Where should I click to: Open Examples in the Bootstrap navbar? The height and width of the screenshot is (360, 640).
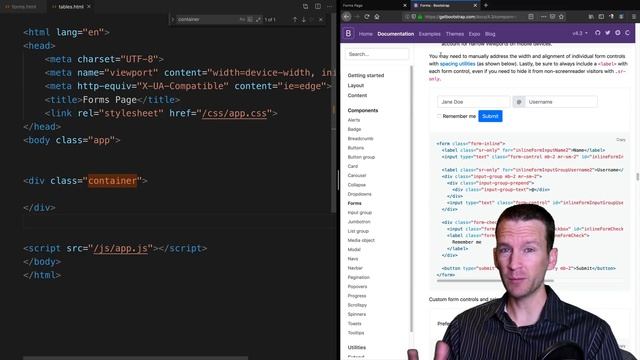coord(430,34)
